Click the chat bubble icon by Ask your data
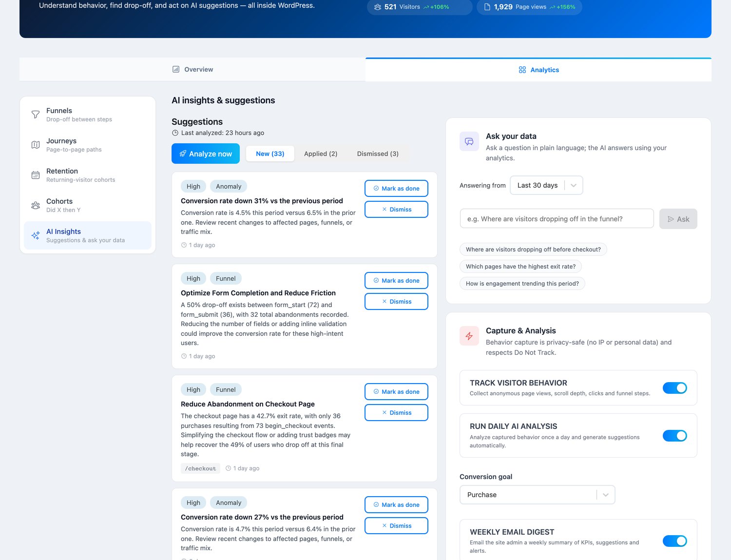731x560 pixels. [469, 141]
